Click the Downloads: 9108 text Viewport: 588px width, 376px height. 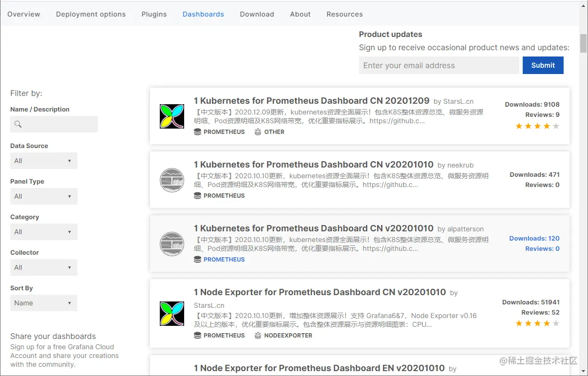pyautogui.click(x=532, y=104)
